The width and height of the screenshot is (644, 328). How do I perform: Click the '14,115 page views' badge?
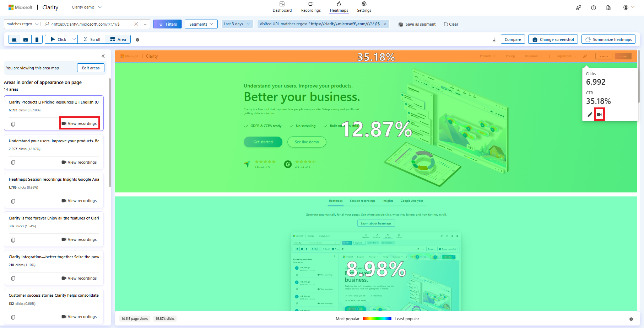pos(135,319)
